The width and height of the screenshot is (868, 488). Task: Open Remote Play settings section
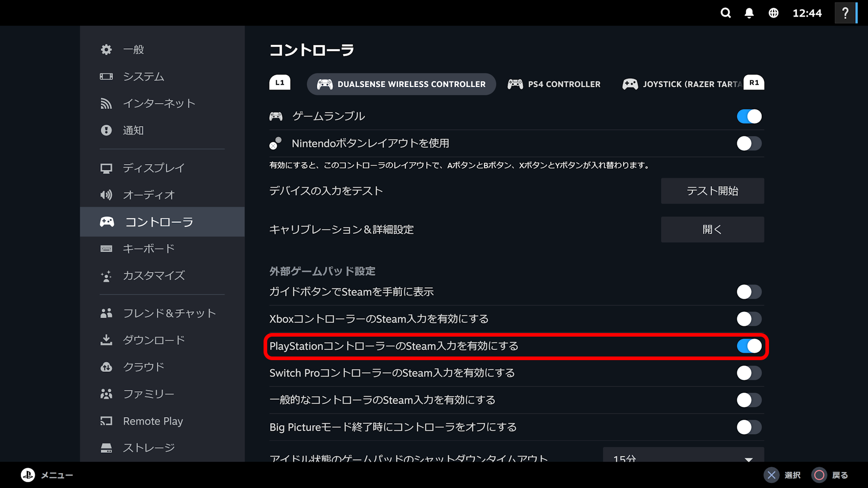[x=162, y=421]
